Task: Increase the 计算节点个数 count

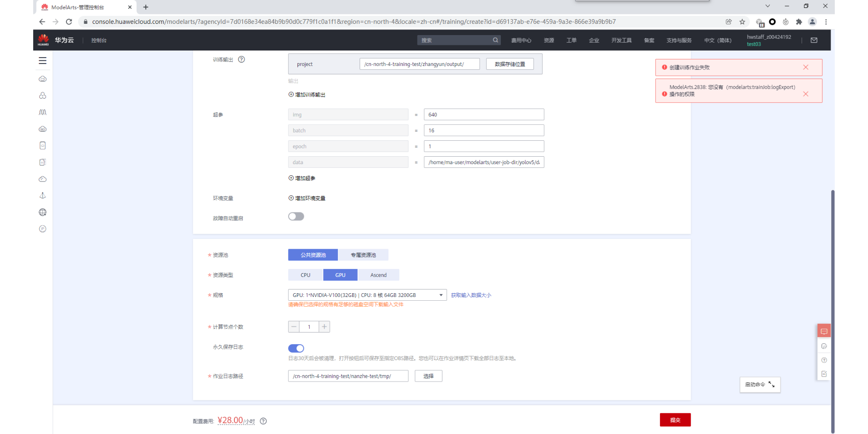Action: pos(324,326)
